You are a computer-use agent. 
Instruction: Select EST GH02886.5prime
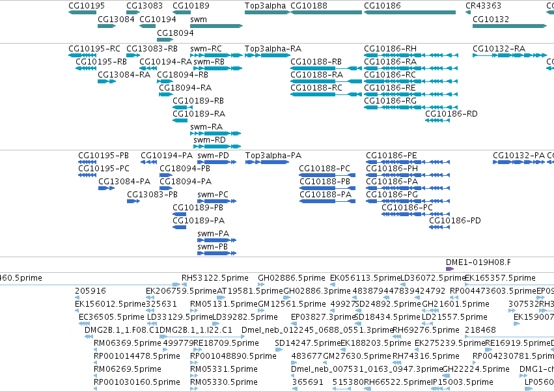tap(292, 278)
